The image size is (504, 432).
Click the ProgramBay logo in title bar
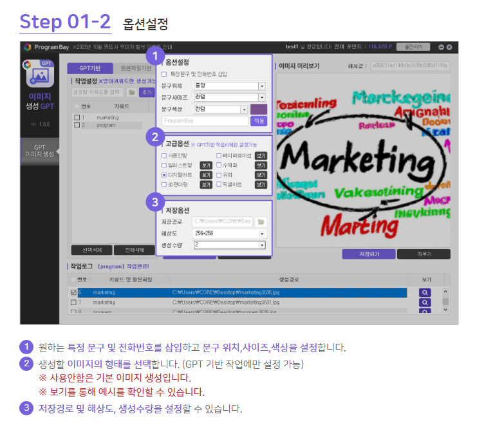click(x=27, y=47)
